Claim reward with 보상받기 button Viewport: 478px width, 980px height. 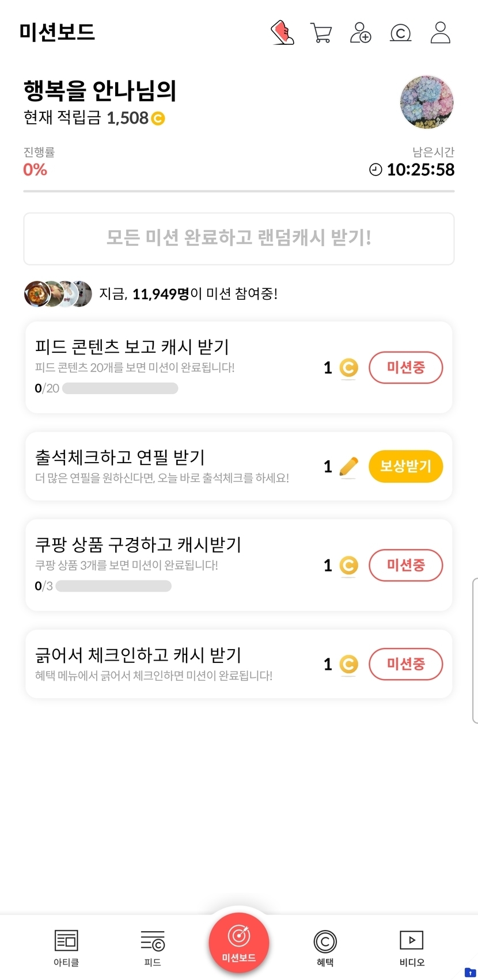click(x=405, y=466)
